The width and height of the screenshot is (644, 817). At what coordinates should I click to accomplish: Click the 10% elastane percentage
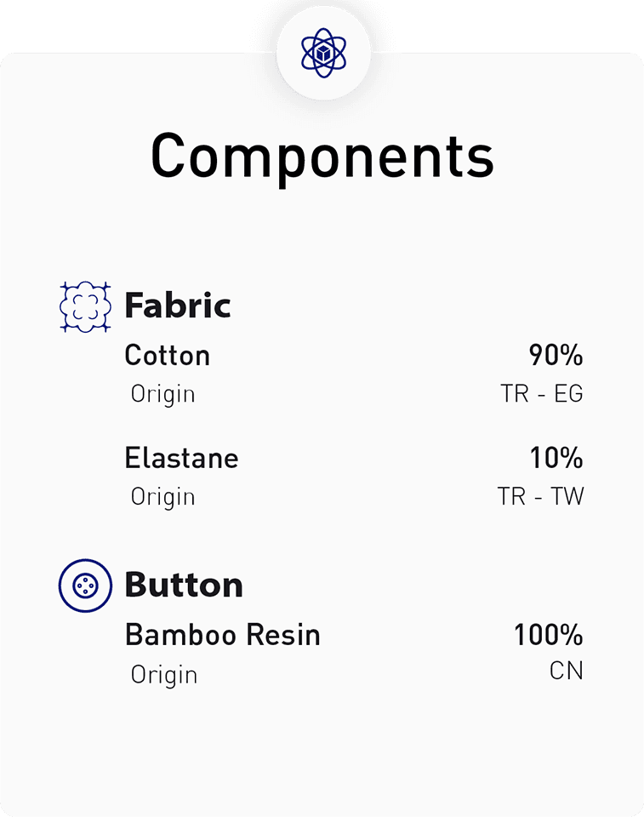[x=556, y=458]
